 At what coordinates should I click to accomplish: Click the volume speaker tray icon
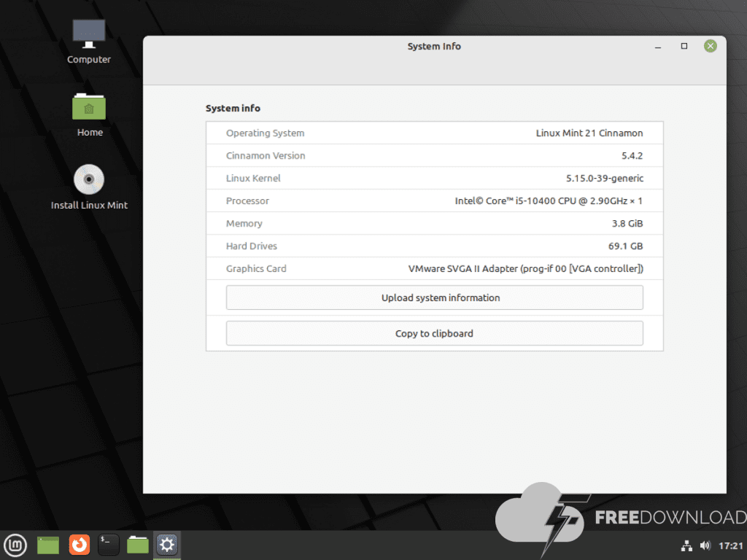coord(705,545)
